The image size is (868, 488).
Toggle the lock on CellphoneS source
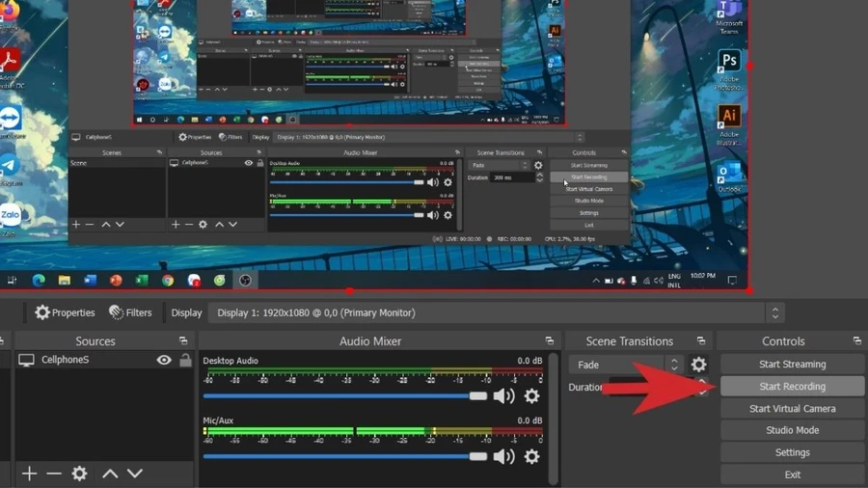pos(185,360)
